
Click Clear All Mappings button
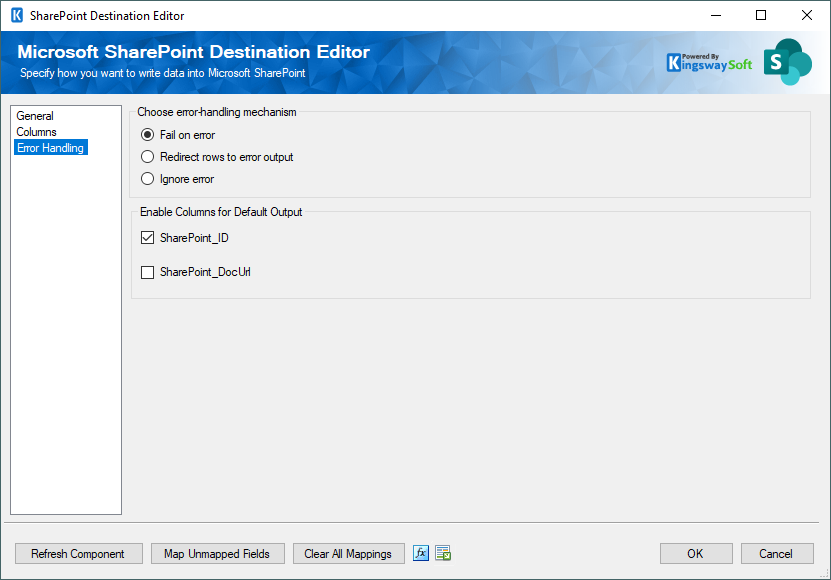pyautogui.click(x=348, y=553)
